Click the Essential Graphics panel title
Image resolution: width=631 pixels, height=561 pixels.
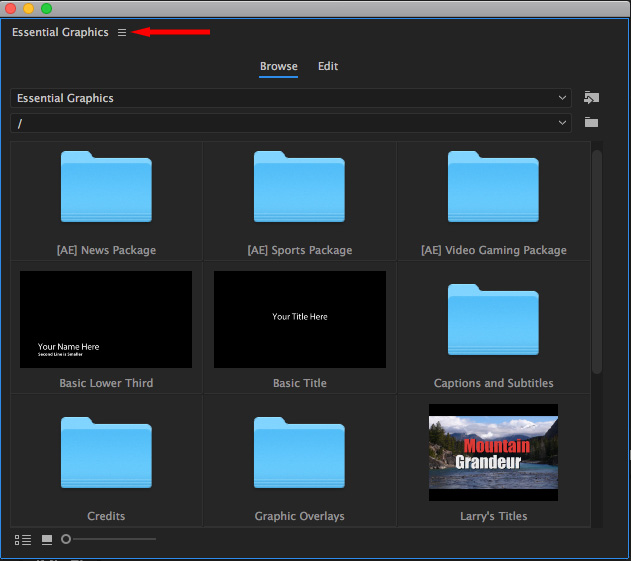pos(60,32)
